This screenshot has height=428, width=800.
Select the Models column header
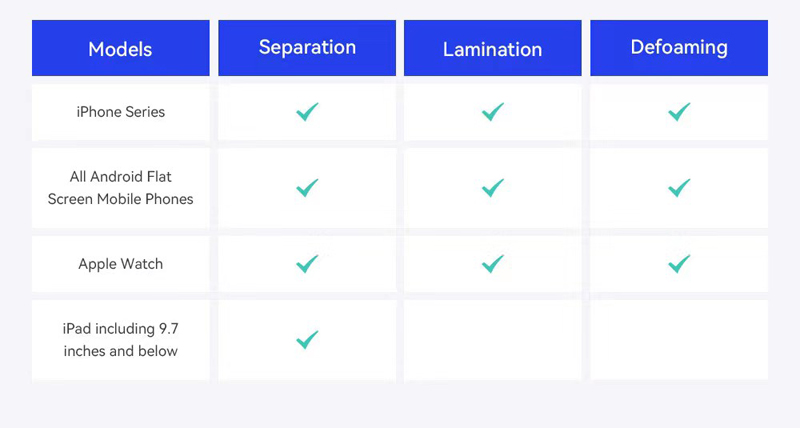click(120, 49)
